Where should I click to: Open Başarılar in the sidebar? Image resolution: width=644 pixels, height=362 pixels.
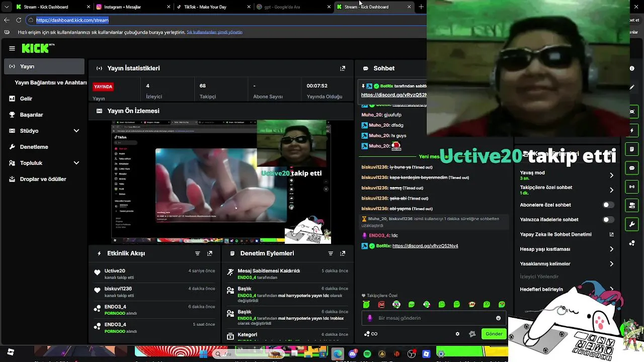(44, 115)
